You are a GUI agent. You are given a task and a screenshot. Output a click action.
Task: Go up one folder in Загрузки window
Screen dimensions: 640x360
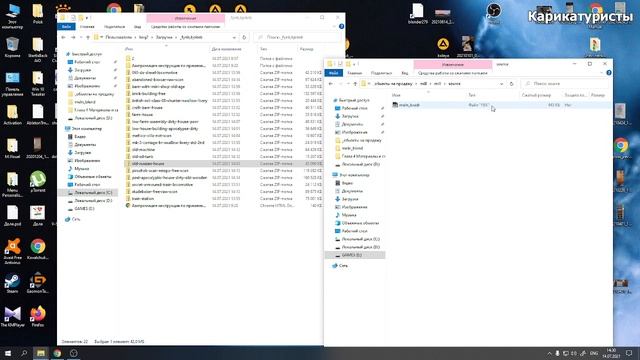click(88, 37)
